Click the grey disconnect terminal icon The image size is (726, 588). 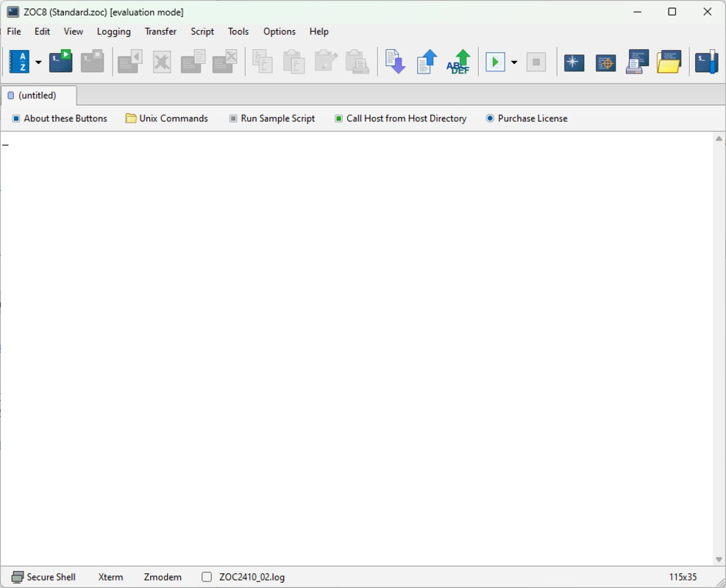[92, 61]
